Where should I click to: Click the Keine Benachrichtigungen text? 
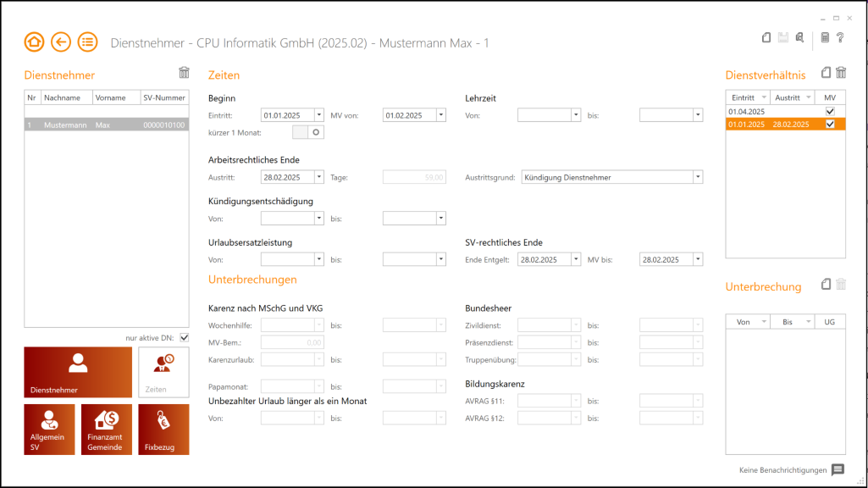tap(782, 469)
